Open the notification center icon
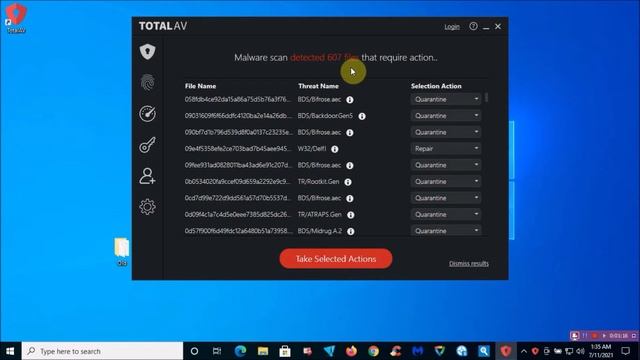640x360 pixels. coord(626,351)
